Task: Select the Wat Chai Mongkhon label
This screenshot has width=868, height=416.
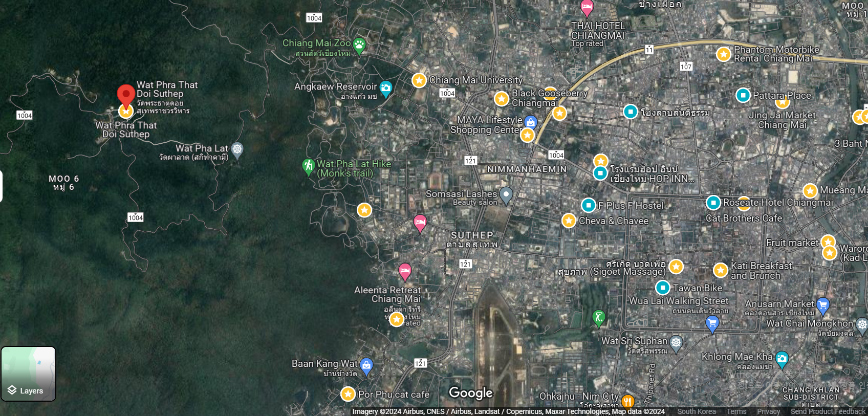Action: [x=810, y=323]
